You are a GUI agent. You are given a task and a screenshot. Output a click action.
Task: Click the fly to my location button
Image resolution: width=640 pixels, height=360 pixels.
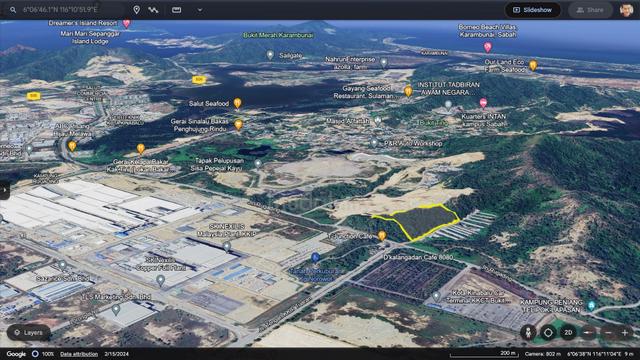pos(548,333)
